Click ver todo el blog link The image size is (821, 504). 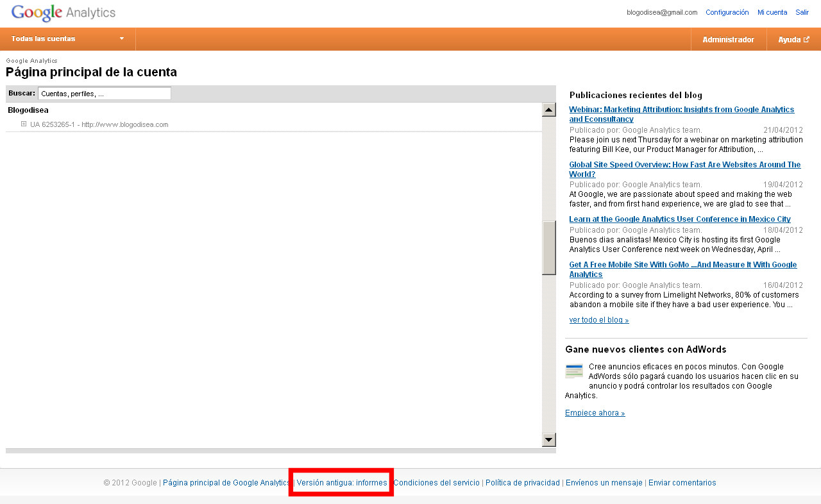598,320
